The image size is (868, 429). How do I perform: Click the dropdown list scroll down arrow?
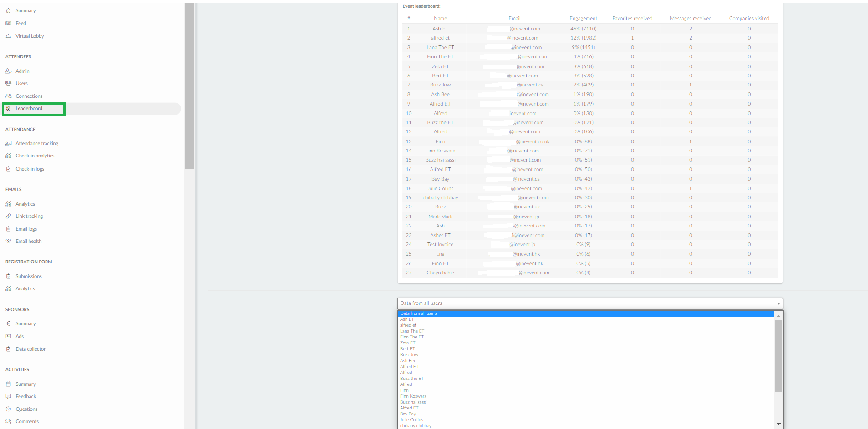778,424
